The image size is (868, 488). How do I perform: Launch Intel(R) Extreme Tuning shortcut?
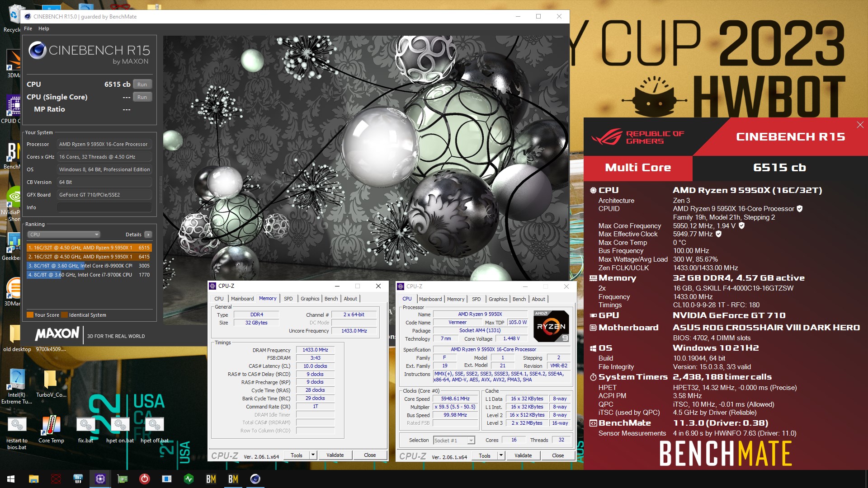click(x=17, y=386)
